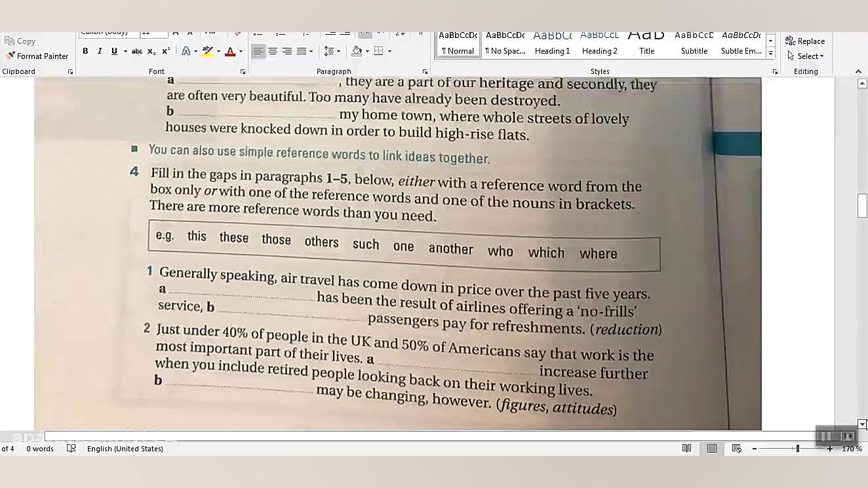
Task: Open Text Effects dropdown arrow
Action: pos(195,51)
